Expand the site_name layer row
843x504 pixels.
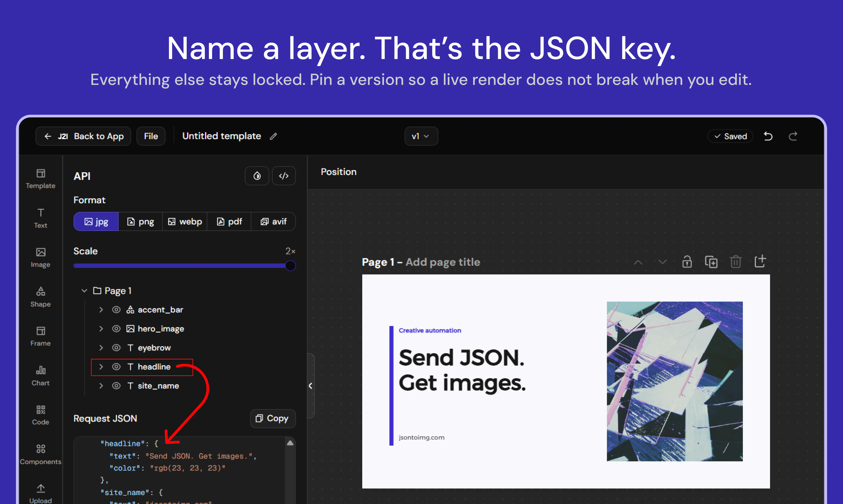101,386
